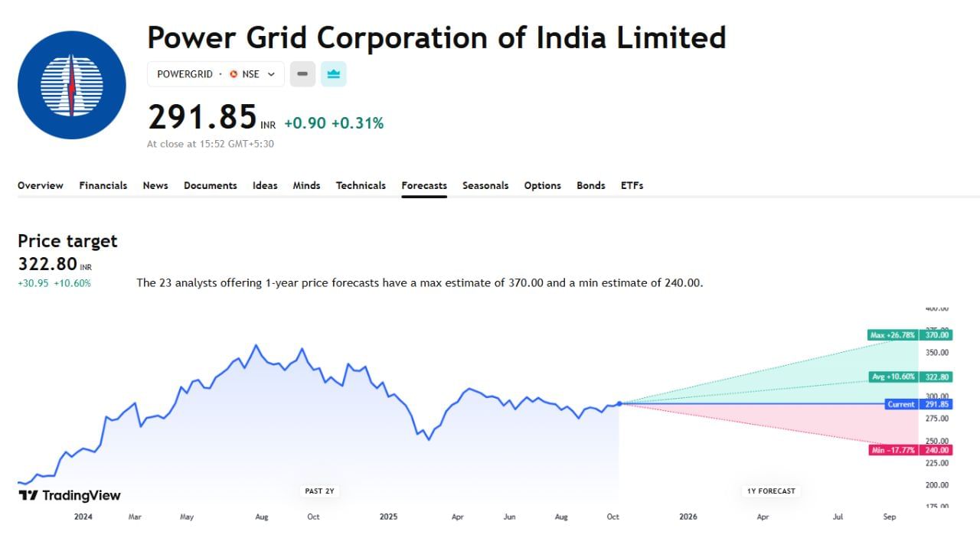Collapse the Past 2Y chart range
This screenshot has height=551, width=980.
pyautogui.click(x=319, y=491)
